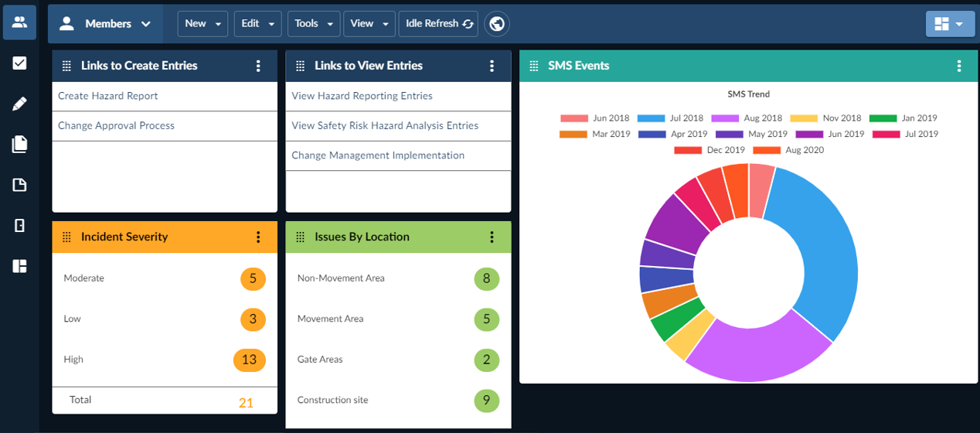980x433 pixels.
Task: Open the layout selector dropdown
Action: 949,24
